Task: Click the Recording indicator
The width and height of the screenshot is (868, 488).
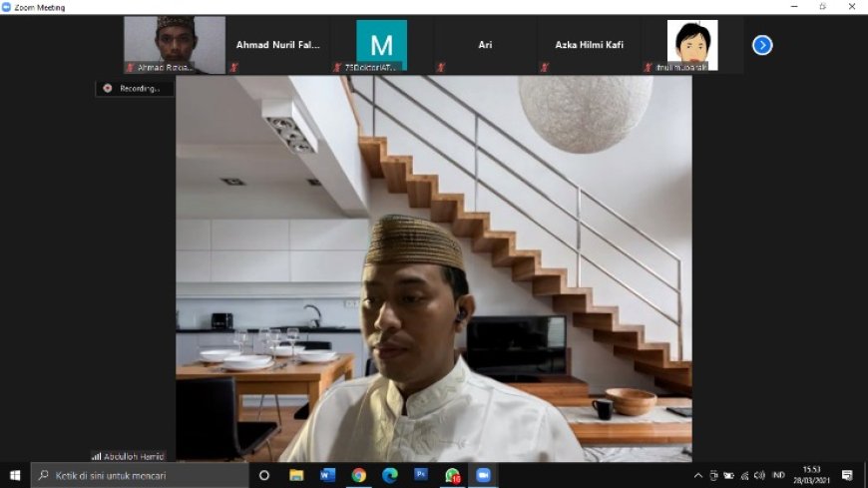Action: [x=135, y=88]
